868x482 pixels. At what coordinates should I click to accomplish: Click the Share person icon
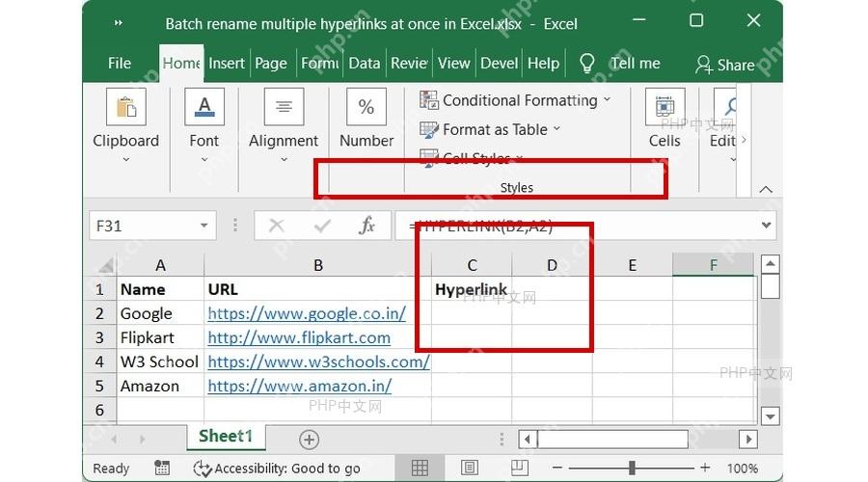[x=704, y=65]
